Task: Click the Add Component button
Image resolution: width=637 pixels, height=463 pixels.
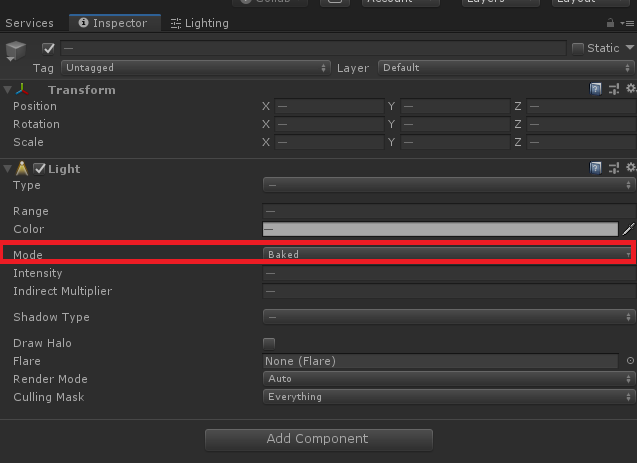Action: [319, 439]
